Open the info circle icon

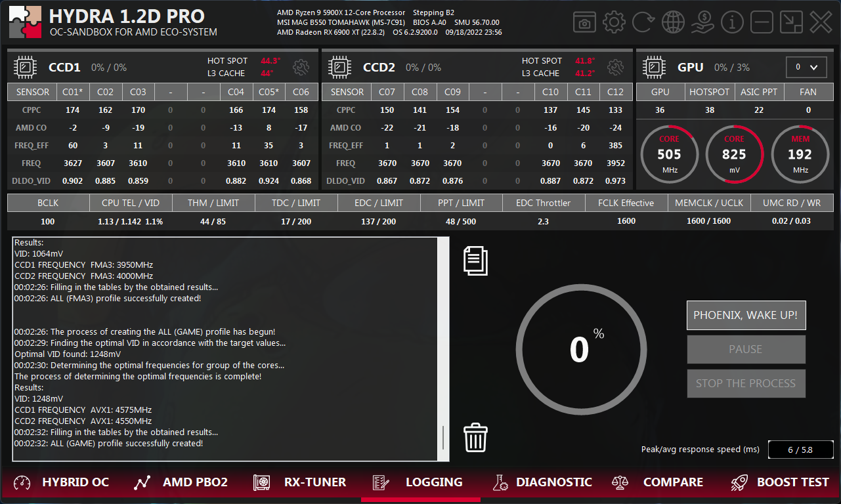point(732,23)
